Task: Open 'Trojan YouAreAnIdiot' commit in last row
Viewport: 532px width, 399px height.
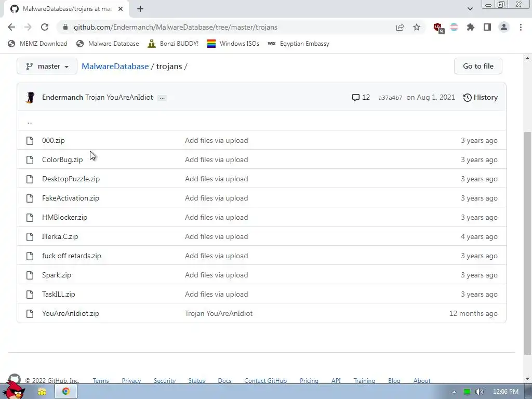Action: (219, 313)
